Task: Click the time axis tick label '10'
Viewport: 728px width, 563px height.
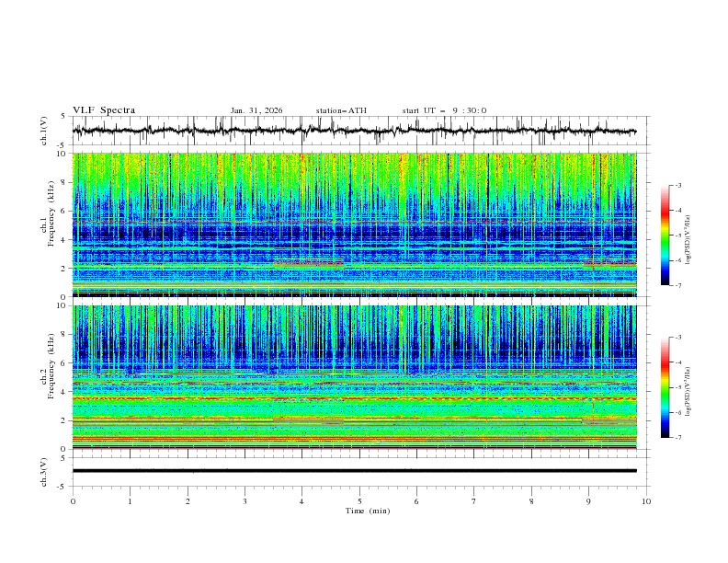Action: point(646,501)
